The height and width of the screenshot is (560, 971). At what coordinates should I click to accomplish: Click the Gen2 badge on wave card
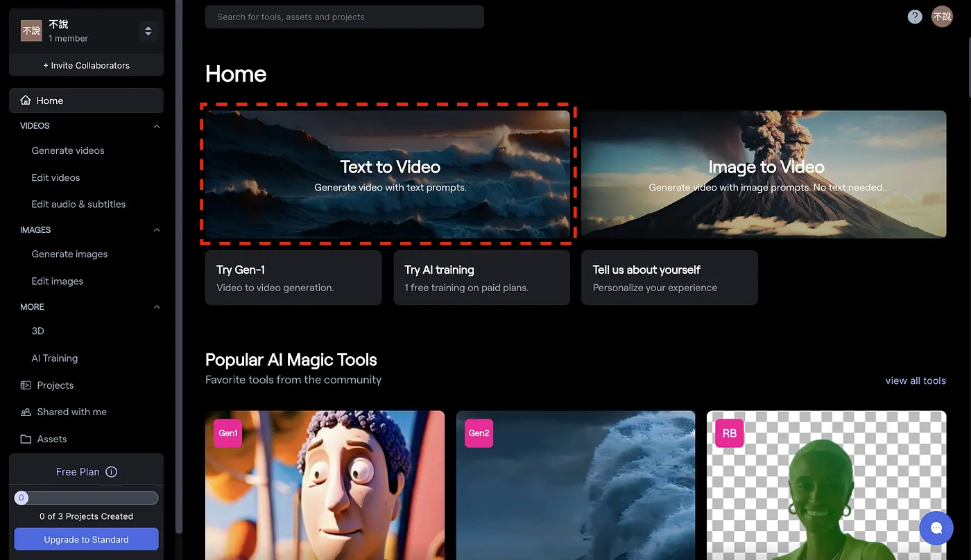click(x=479, y=433)
